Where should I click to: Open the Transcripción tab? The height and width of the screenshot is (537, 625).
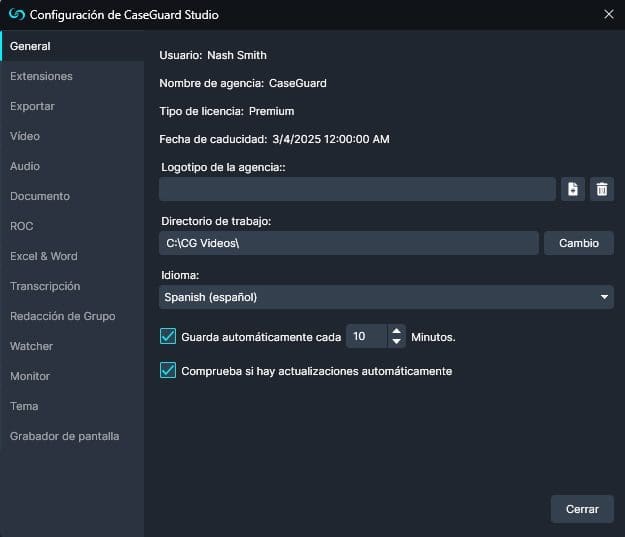[x=45, y=286]
